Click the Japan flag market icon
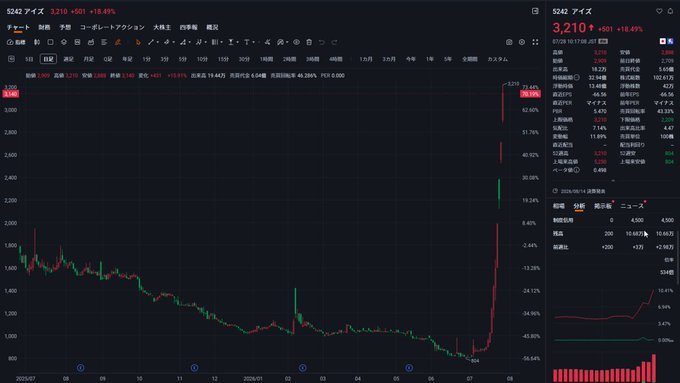This screenshot has height=383, width=680. click(x=663, y=41)
